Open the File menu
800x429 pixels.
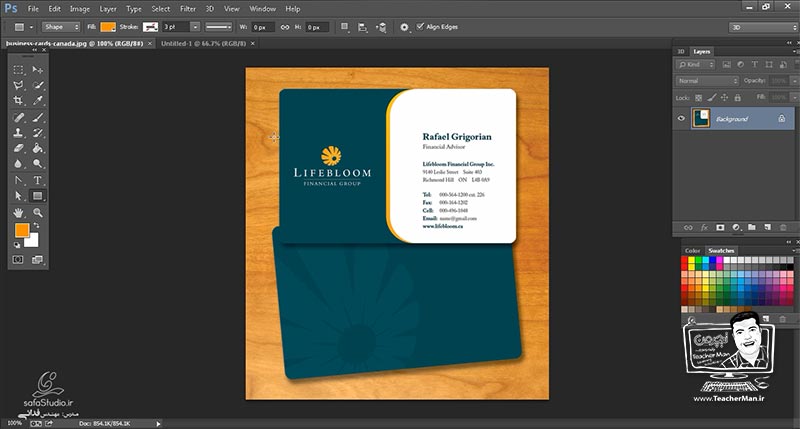[33, 9]
